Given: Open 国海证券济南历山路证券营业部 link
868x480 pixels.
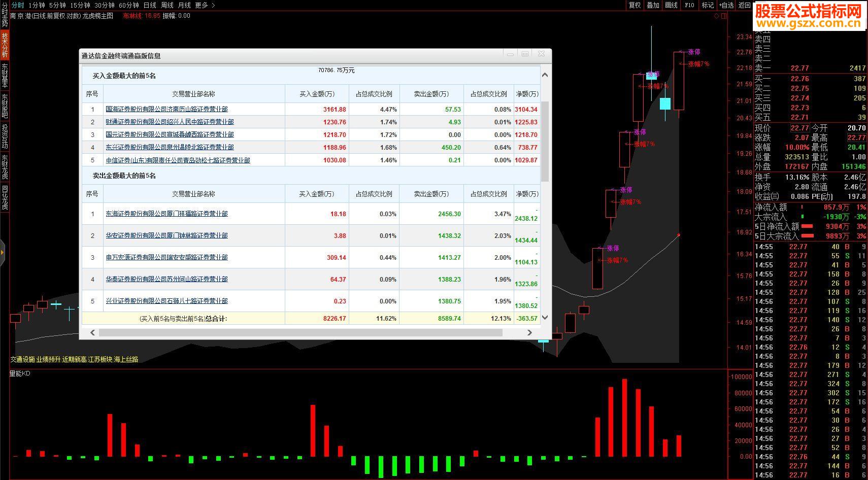Looking at the screenshot, I should point(166,109).
